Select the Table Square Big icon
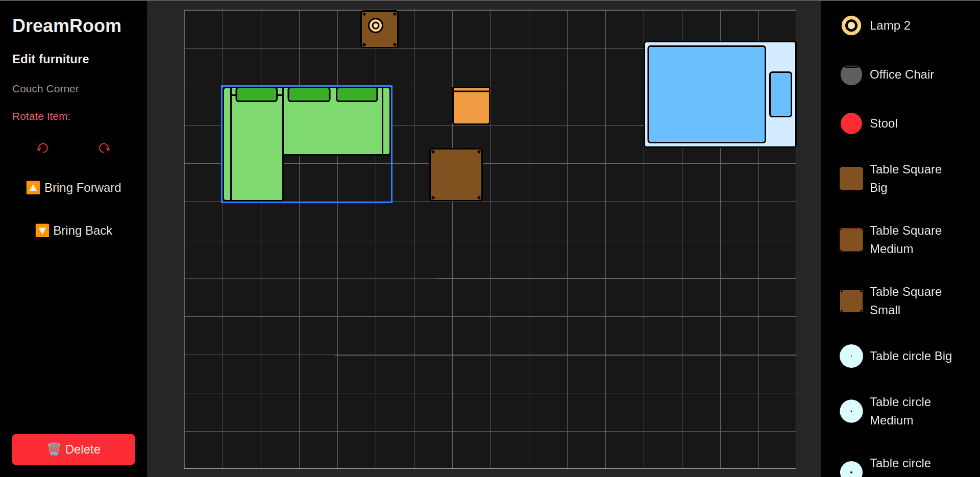 850,179
